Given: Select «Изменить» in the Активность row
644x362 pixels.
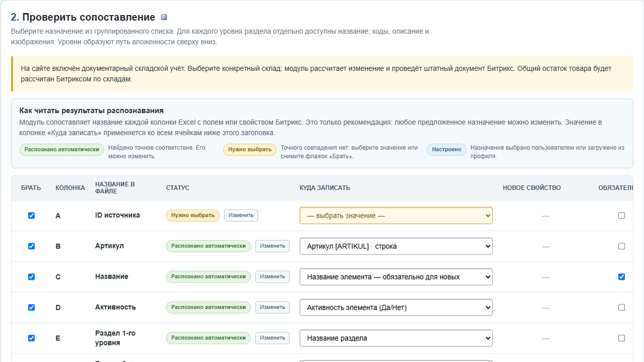Looking at the screenshot, I should point(272,307).
